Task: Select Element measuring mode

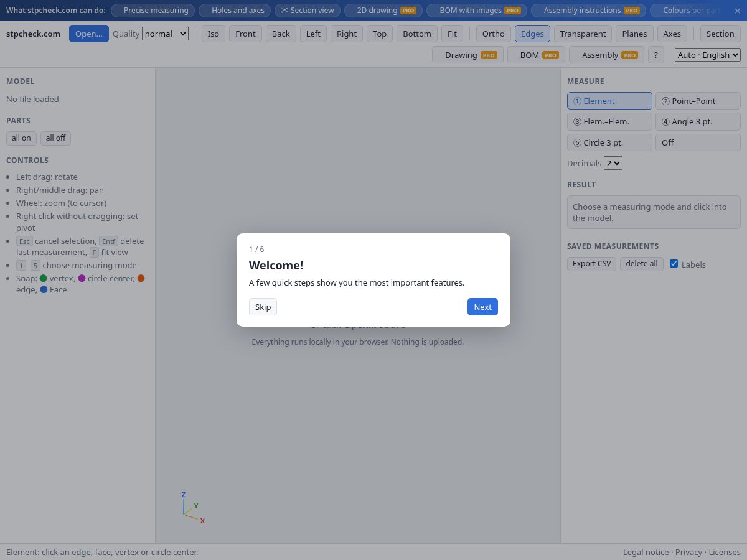Action: pos(609,101)
